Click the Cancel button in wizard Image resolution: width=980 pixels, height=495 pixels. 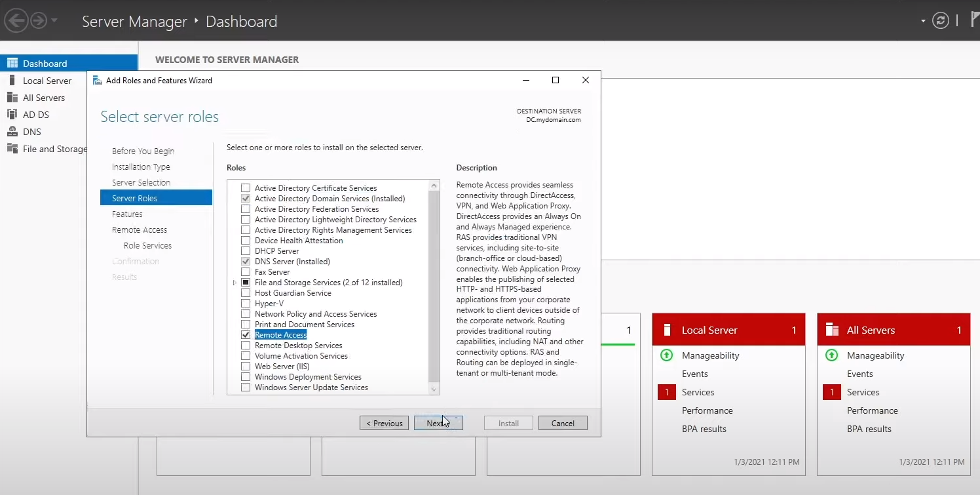point(563,423)
